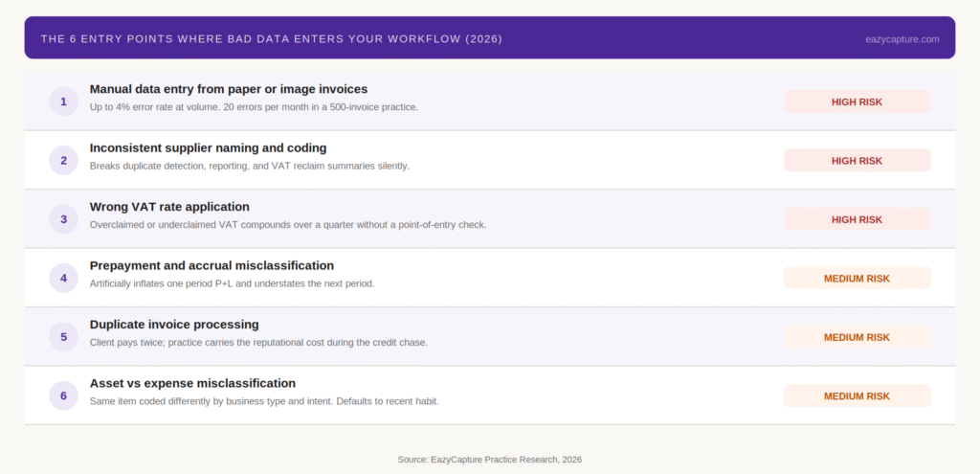980x474 pixels.
Task: Click 'Inconsistent supplier naming and coding' heading
Action: [x=208, y=147]
